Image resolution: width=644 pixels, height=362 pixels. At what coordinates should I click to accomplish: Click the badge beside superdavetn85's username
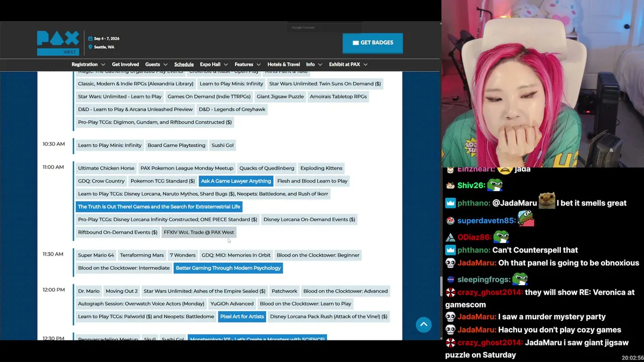pyautogui.click(x=450, y=221)
